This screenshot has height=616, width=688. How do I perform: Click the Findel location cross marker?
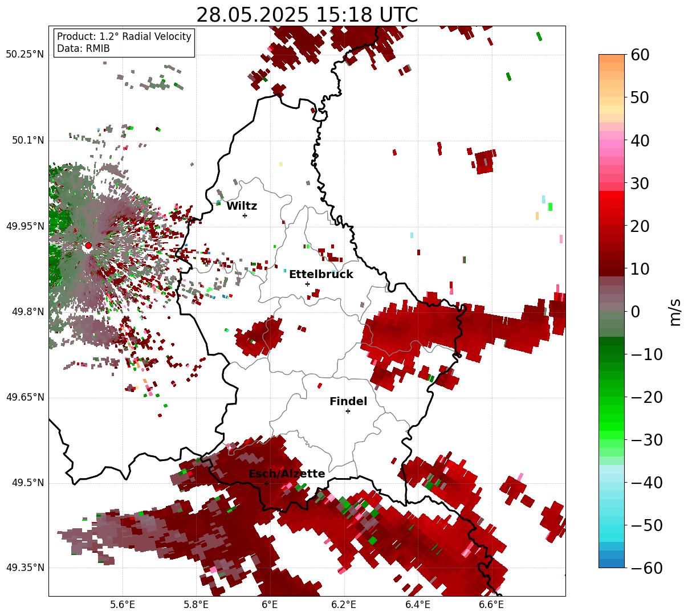[348, 411]
